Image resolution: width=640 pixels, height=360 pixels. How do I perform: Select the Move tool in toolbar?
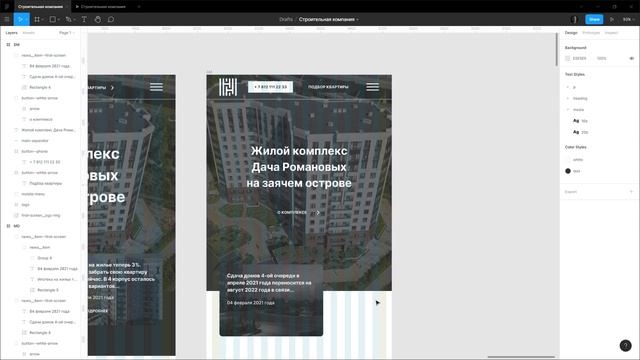19,19
